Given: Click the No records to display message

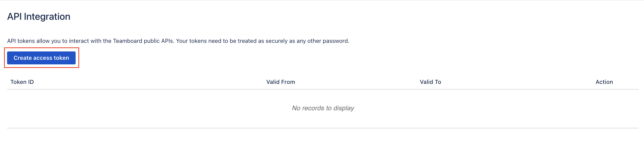Looking at the screenshot, I should pyautogui.click(x=323, y=108).
